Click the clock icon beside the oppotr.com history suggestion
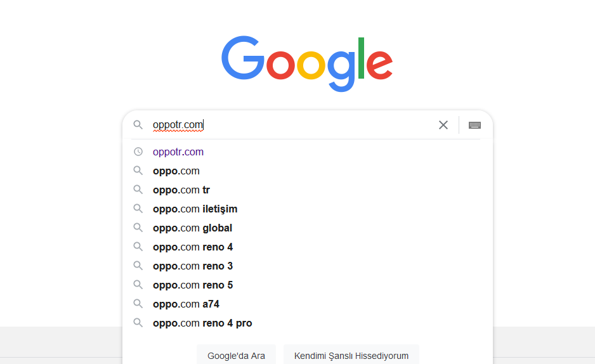This screenshot has height=364, width=595. 138,152
